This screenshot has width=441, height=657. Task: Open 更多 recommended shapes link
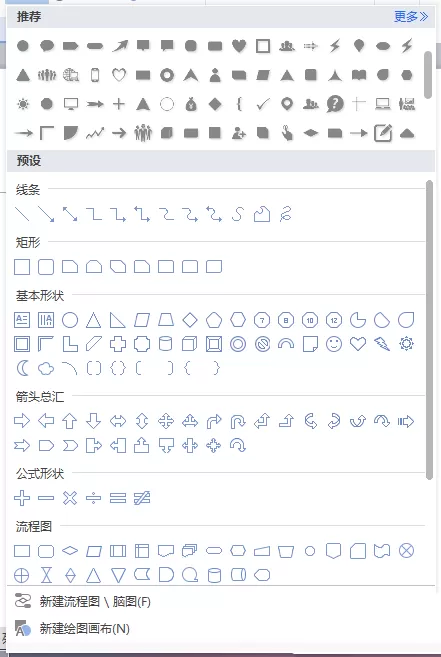411,17
